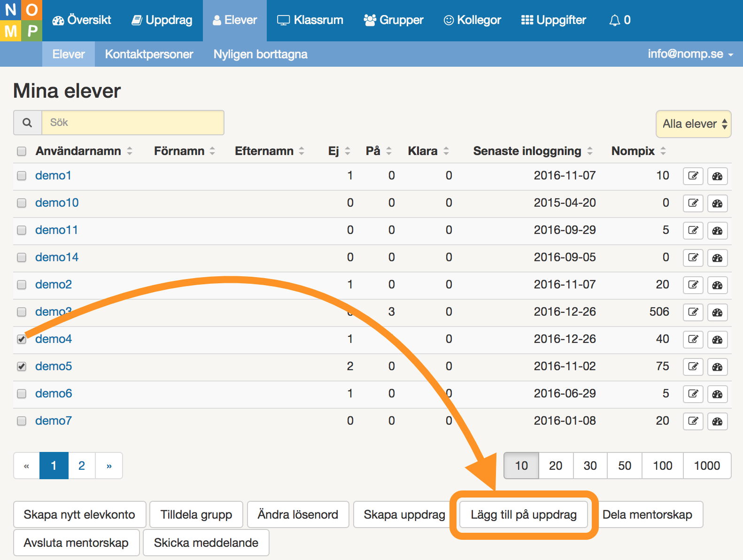Click the NOMP logo icon
This screenshot has height=560, width=743.
(21, 21)
